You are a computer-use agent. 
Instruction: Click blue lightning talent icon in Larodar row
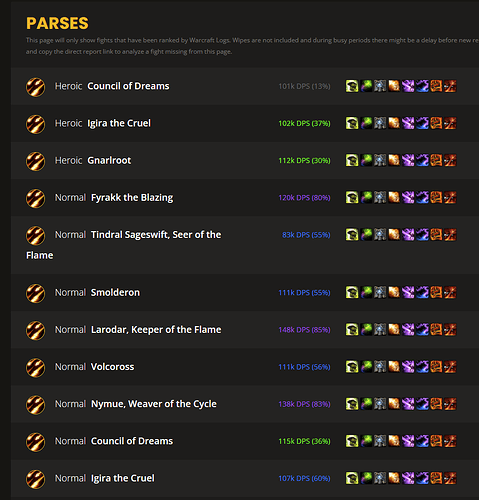click(422, 329)
